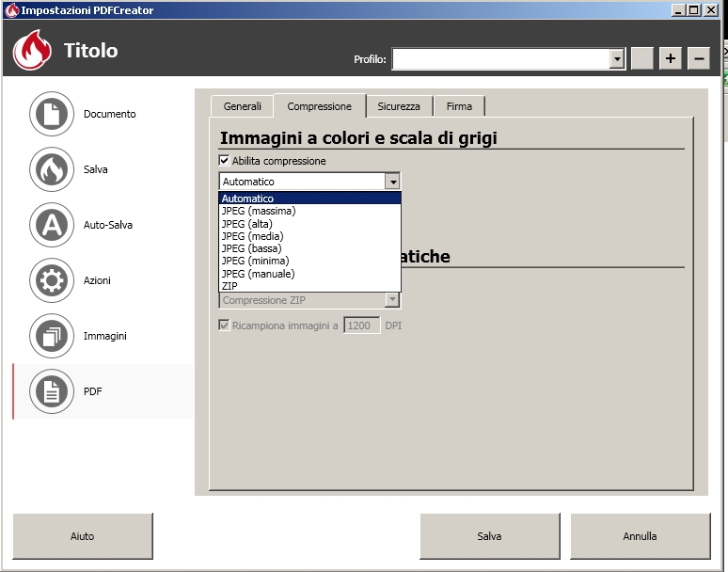Open the Profilo dropdown arrow
The height and width of the screenshot is (572, 728).
(x=617, y=59)
